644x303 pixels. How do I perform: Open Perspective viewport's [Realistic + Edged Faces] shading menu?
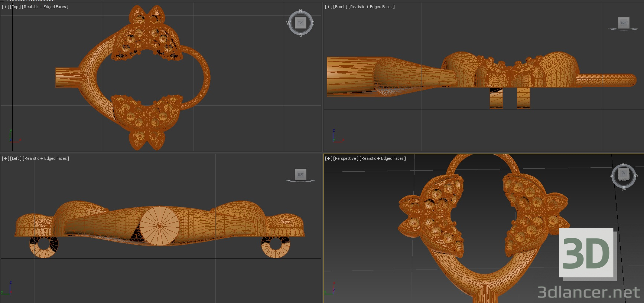tap(383, 158)
